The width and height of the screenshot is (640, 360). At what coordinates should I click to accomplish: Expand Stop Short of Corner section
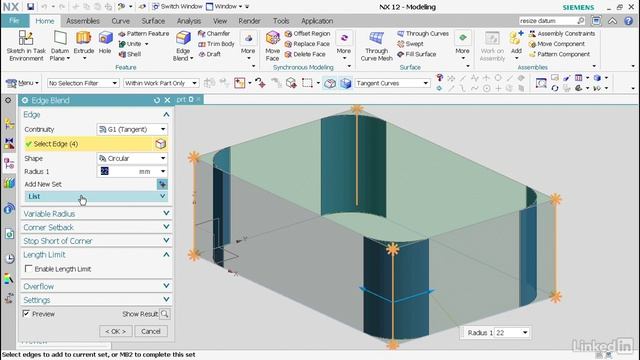96,241
